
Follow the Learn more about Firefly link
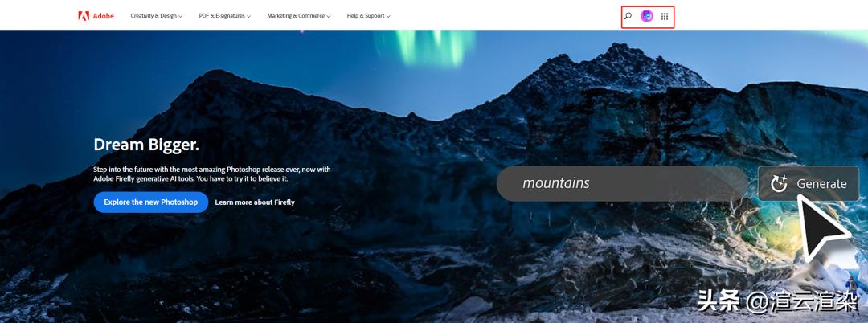point(255,202)
